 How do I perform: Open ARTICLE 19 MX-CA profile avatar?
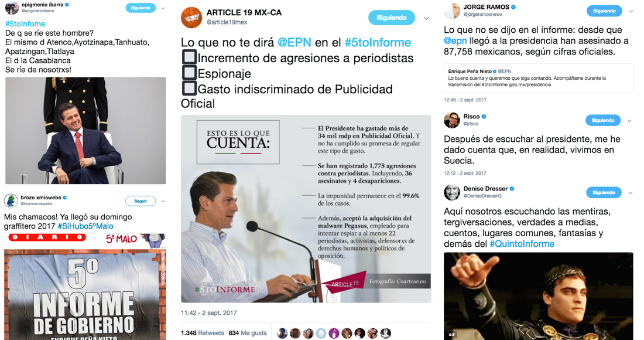click(x=191, y=18)
